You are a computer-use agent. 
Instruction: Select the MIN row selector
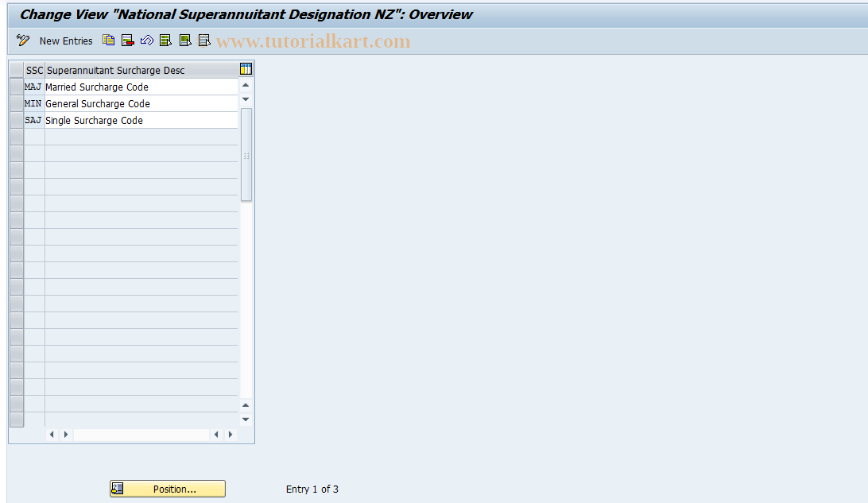[x=17, y=103]
